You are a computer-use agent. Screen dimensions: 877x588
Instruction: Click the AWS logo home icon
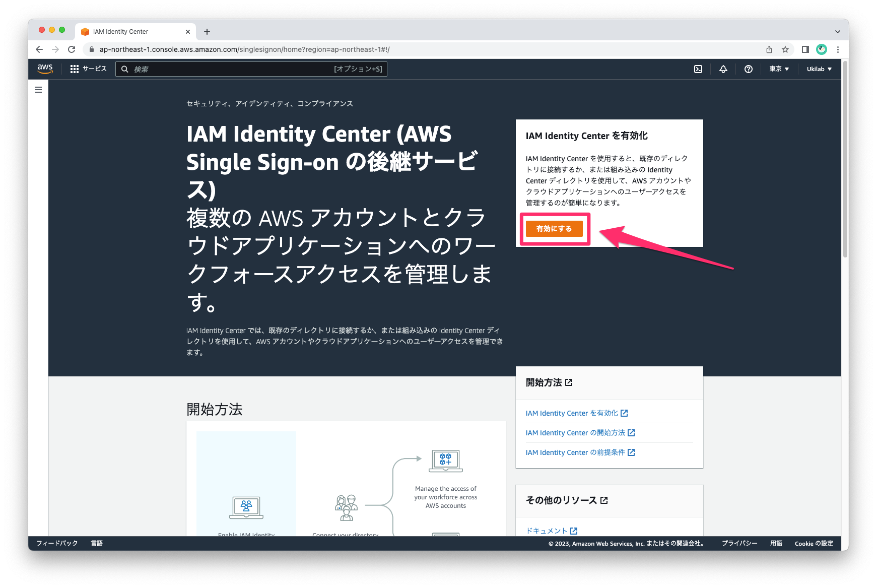(45, 69)
